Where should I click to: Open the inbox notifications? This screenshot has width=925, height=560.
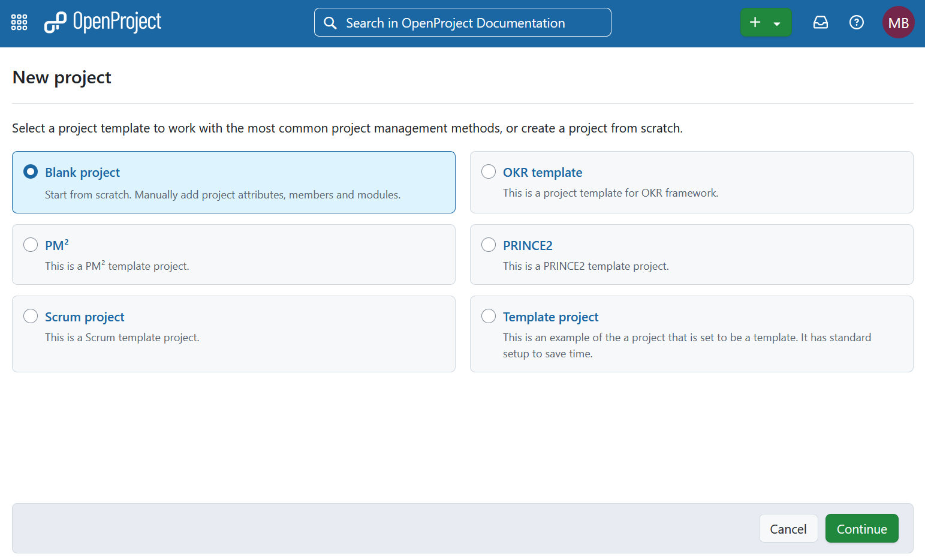(x=820, y=22)
